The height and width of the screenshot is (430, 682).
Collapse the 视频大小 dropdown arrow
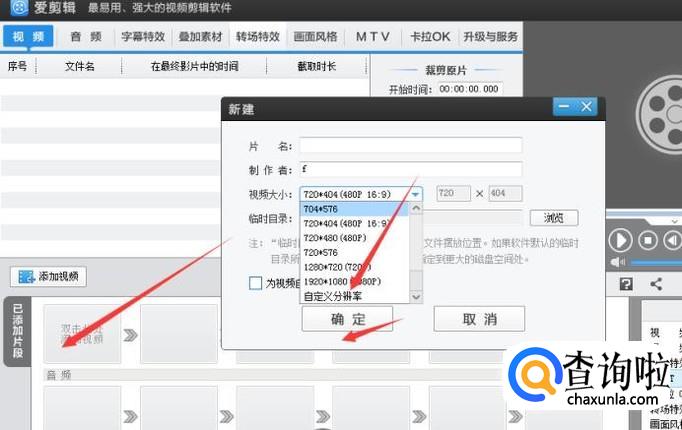(416, 194)
